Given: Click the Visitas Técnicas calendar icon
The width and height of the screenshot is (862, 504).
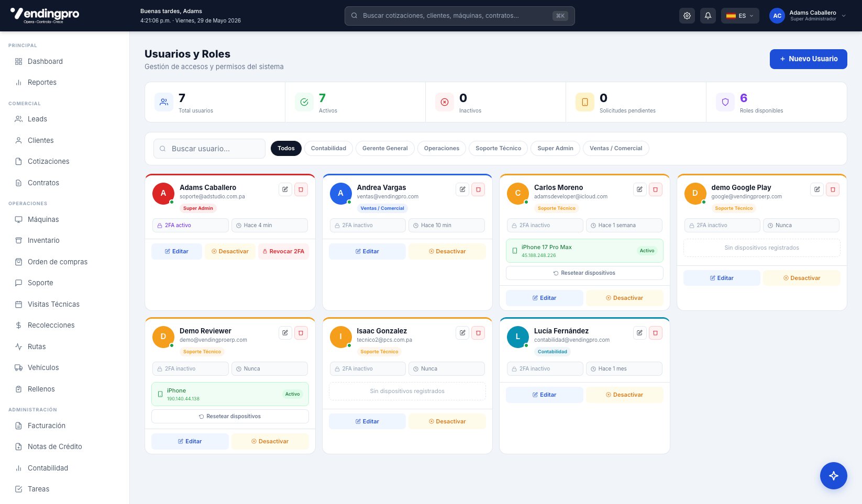Looking at the screenshot, I should pos(18,304).
